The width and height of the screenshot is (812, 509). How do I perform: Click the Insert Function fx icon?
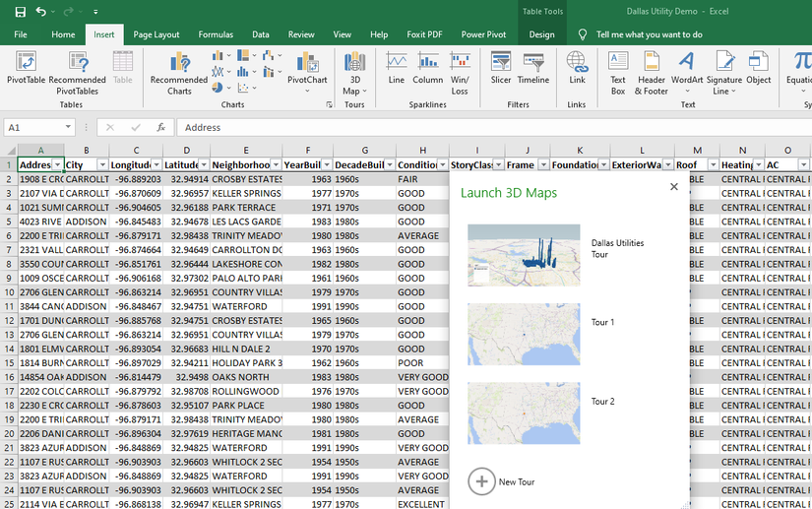coord(161,127)
